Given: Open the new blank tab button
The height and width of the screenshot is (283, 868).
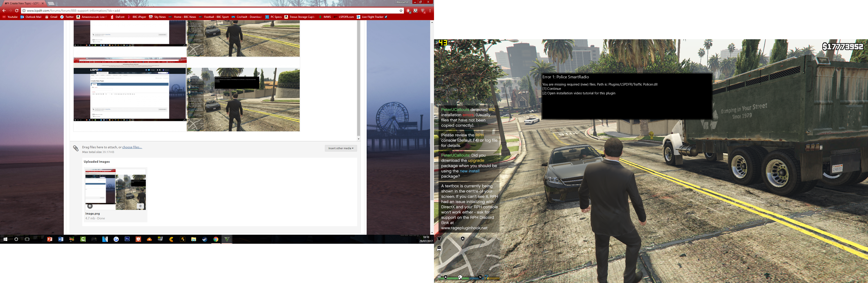Looking at the screenshot, I should tap(51, 3).
